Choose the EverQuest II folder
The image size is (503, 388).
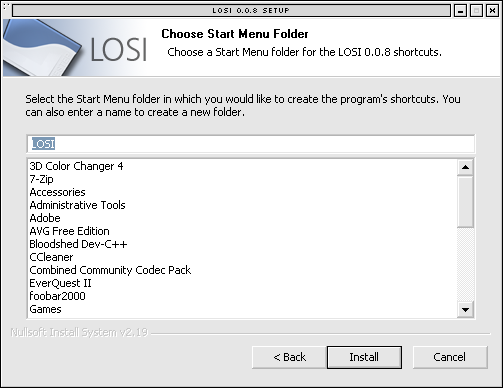pyautogui.click(x=60, y=283)
